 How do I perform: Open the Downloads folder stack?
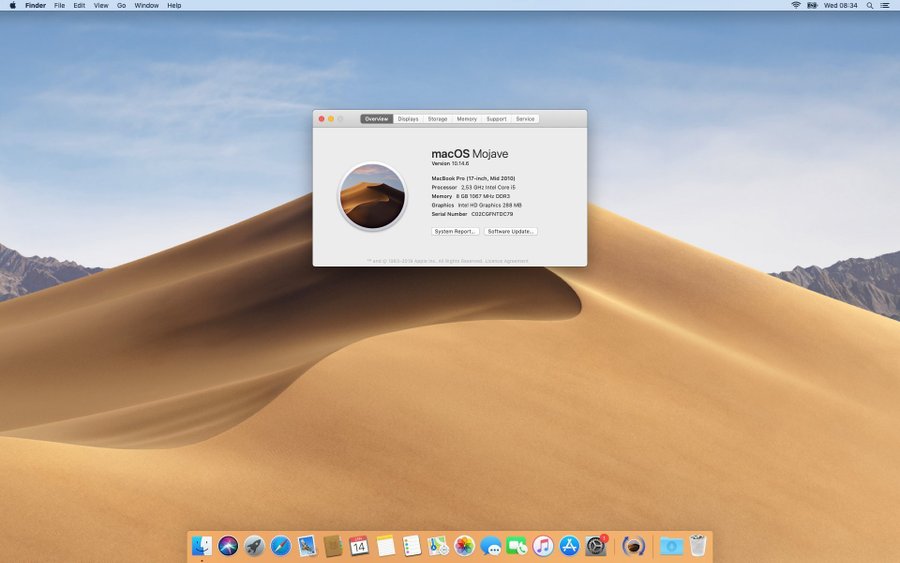(671, 546)
